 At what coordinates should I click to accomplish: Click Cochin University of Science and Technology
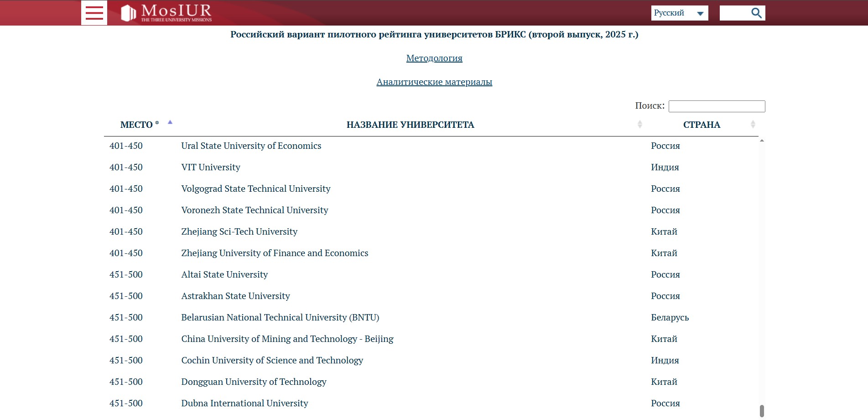(x=272, y=360)
